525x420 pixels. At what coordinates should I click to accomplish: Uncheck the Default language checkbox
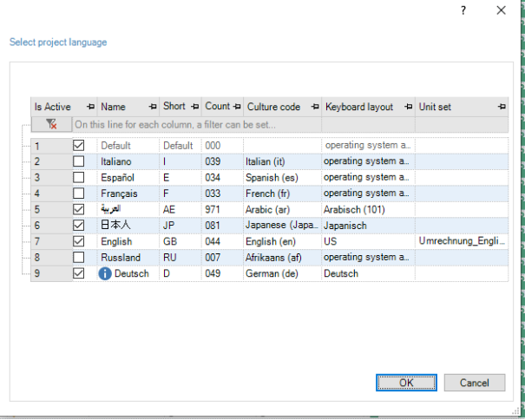pos(78,146)
